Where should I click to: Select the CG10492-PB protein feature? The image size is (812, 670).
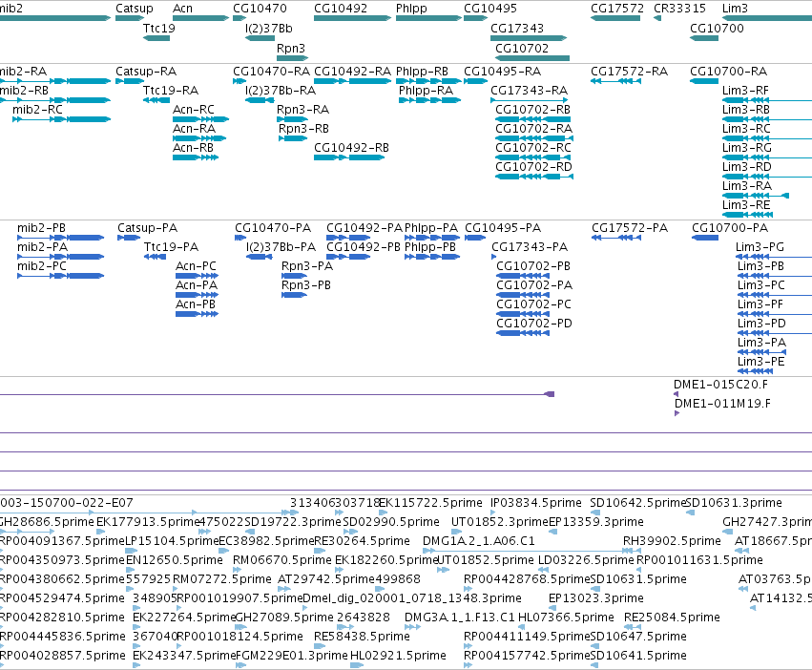click(x=348, y=257)
